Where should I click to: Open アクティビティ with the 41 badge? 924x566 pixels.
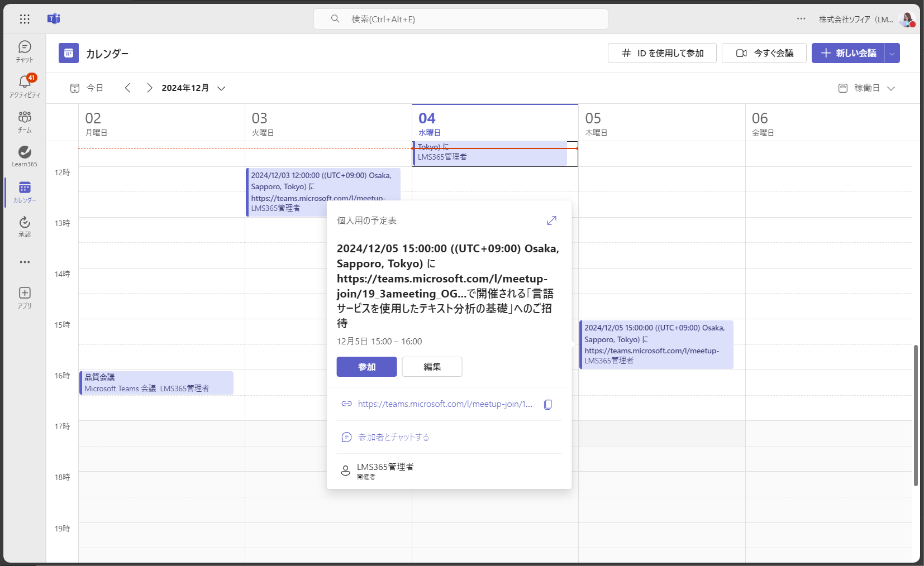coord(25,86)
